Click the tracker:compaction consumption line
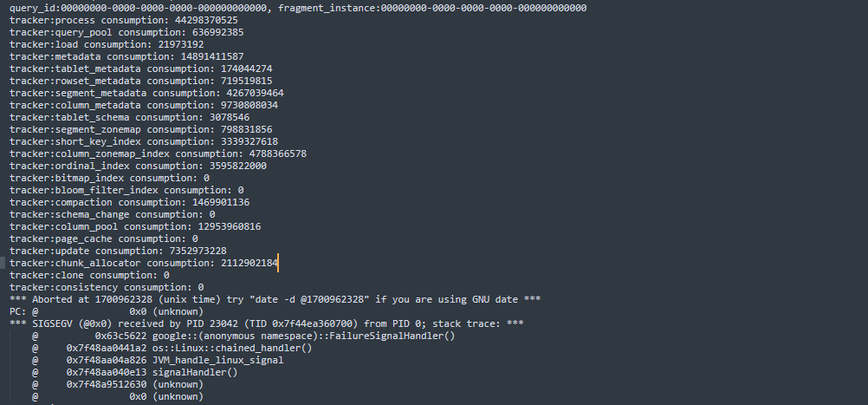868x405 pixels. click(x=129, y=203)
